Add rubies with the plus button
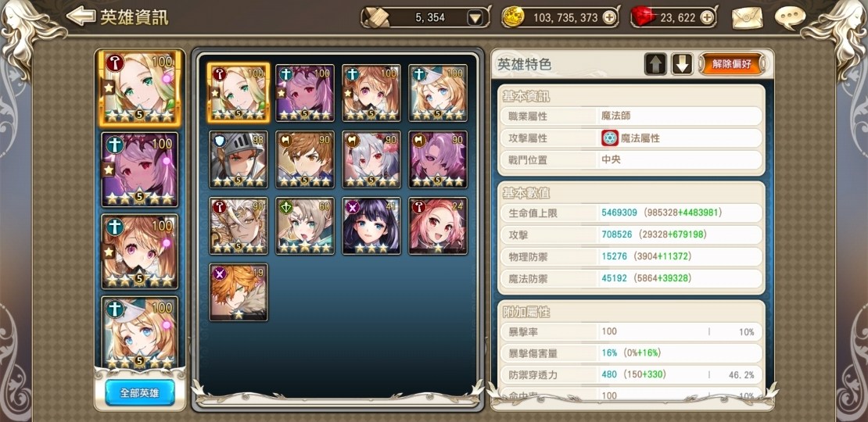868x422 pixels. click(x=706, y=18)
